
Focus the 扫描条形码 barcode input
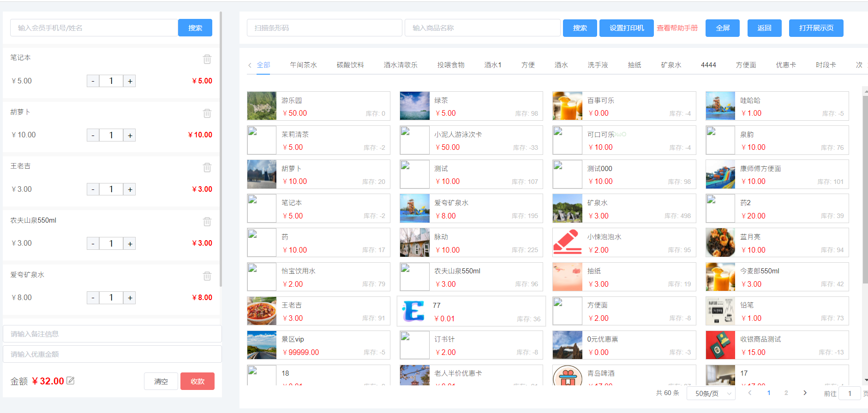324,28
